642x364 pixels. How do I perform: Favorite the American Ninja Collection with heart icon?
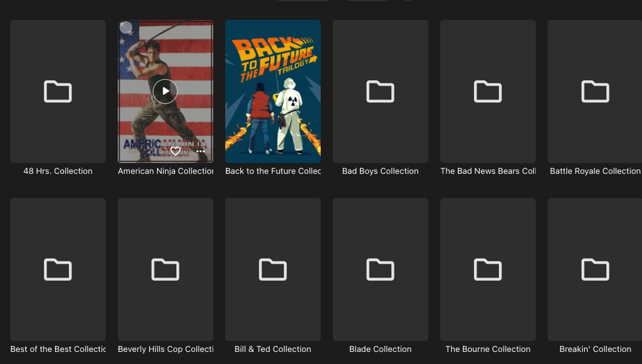tap(175, 151)
